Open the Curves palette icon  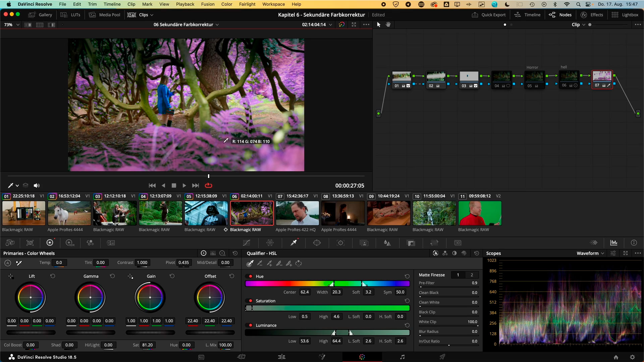point(247,243)
